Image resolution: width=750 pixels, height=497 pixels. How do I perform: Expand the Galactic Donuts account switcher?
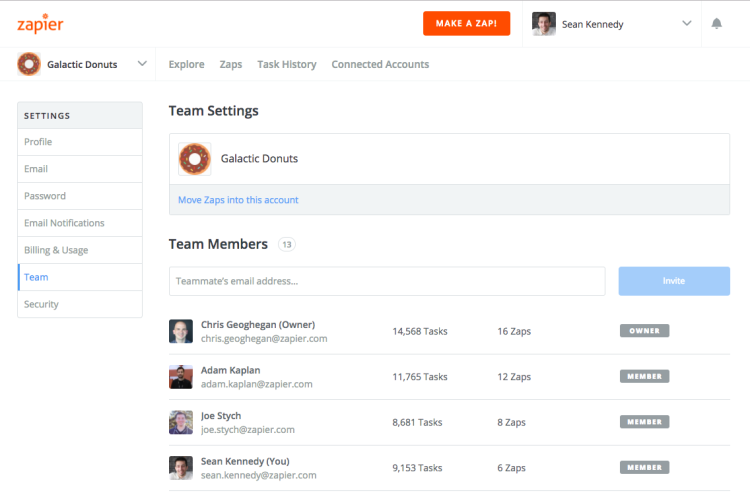[x=142, y=64]
